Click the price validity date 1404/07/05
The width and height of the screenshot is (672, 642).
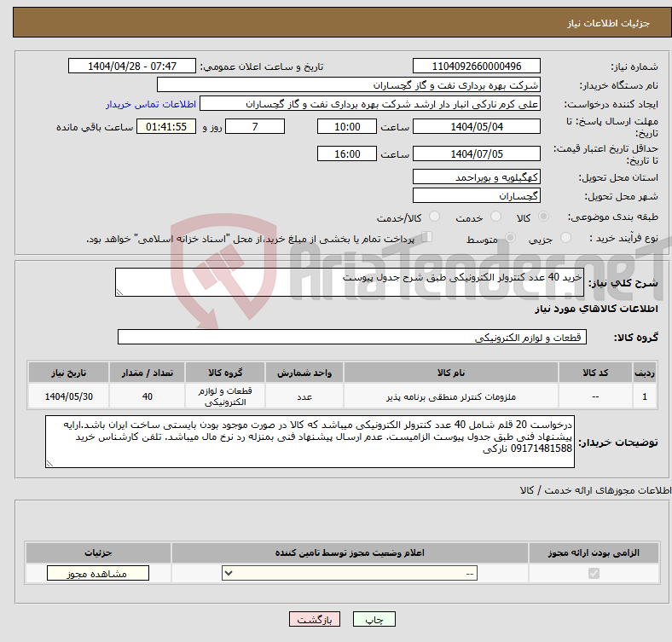(x=476, y=153)
